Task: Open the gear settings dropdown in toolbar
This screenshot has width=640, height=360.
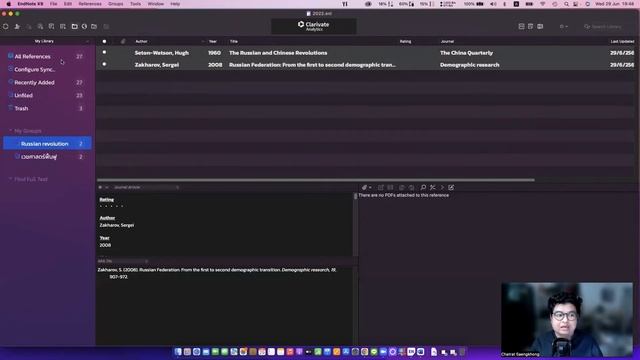Action: [x=563, y=27]
